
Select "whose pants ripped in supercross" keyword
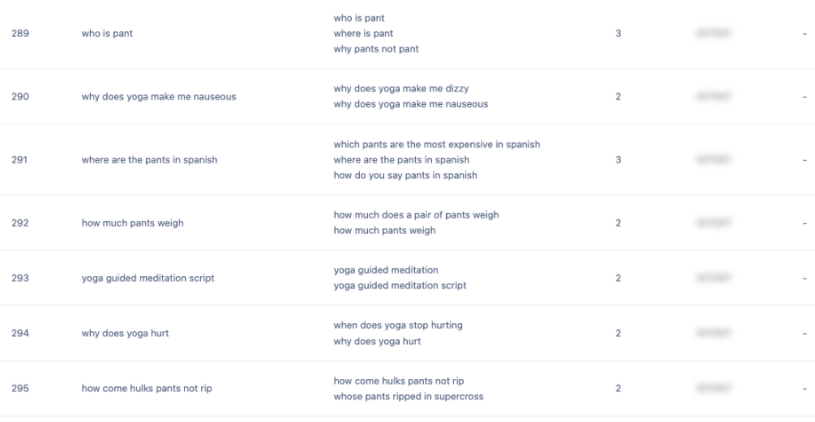[x=406, y=396]
